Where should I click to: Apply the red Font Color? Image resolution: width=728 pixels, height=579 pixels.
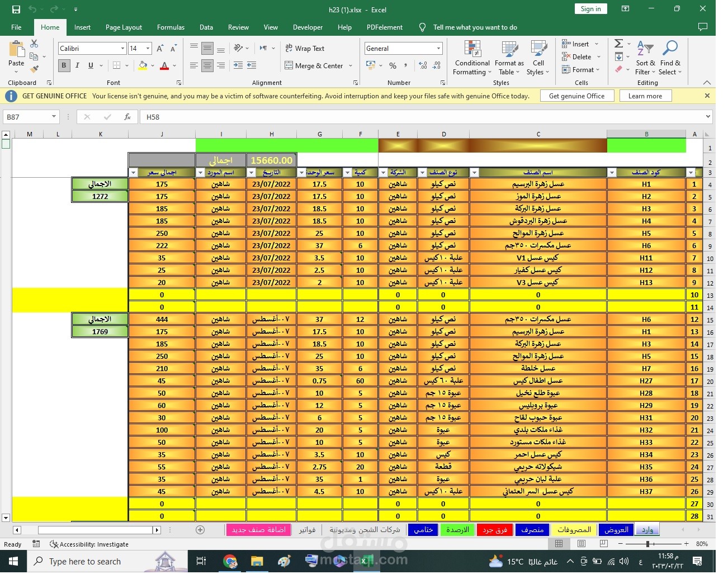(164, 65)
